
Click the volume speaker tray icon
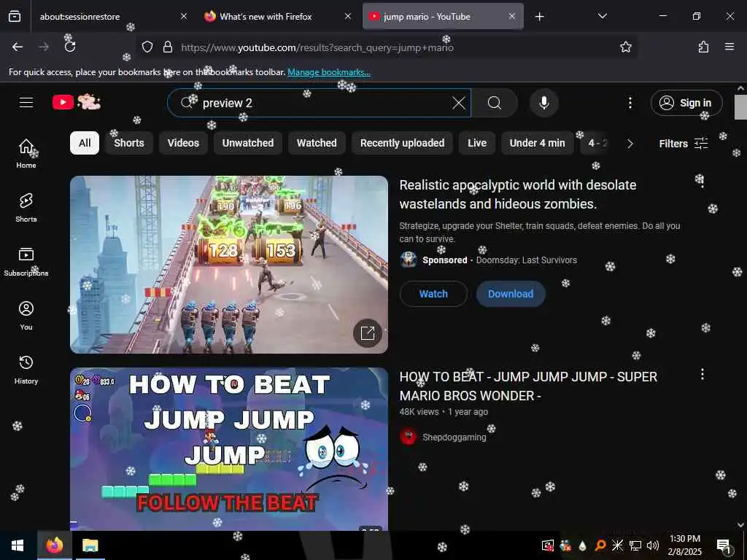(x=653, y=545)
